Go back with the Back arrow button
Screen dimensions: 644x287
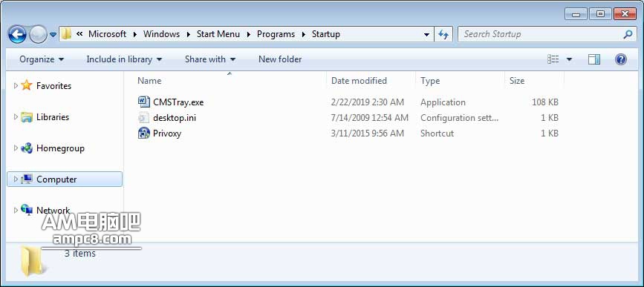17,34
